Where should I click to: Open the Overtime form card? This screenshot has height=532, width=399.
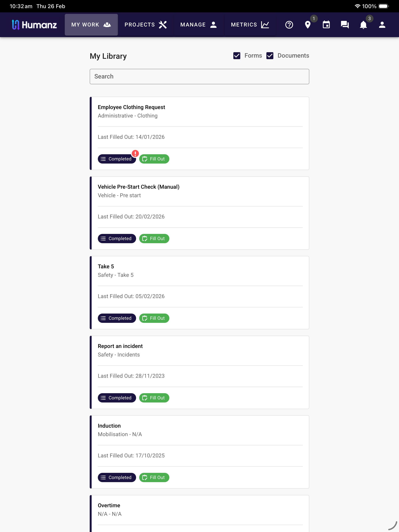(x=199, y=513)
